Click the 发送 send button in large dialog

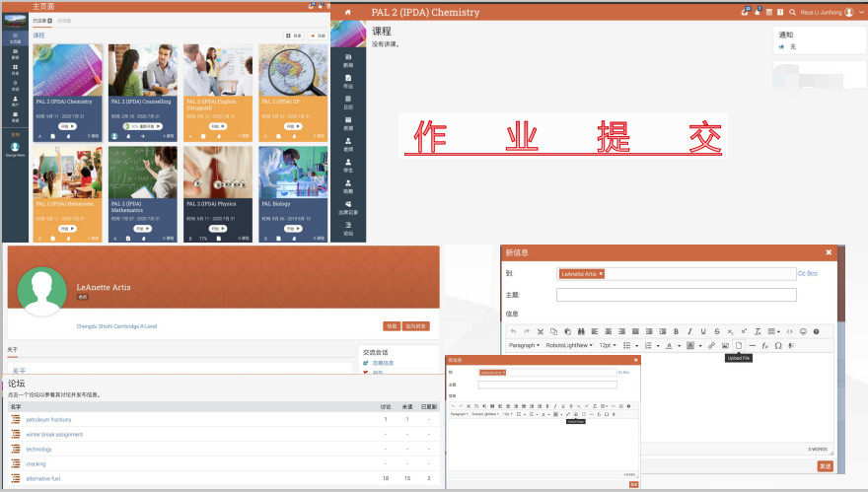(825, 465)
